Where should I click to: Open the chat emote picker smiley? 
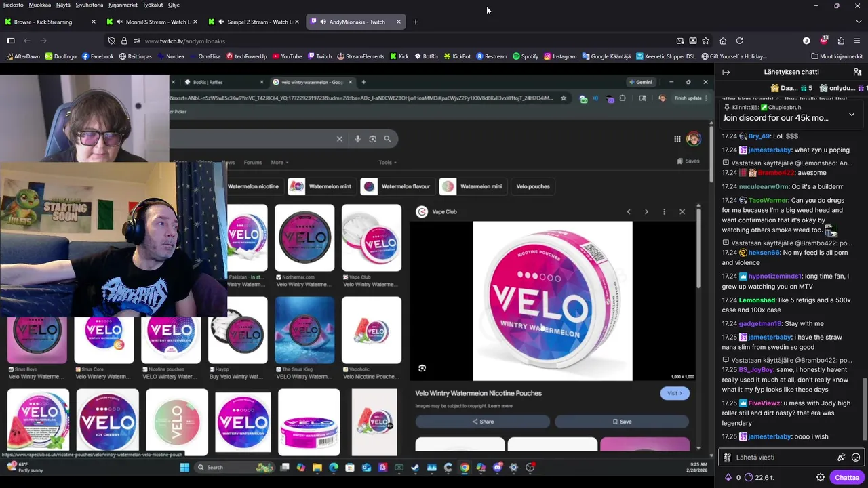point(856,457)
